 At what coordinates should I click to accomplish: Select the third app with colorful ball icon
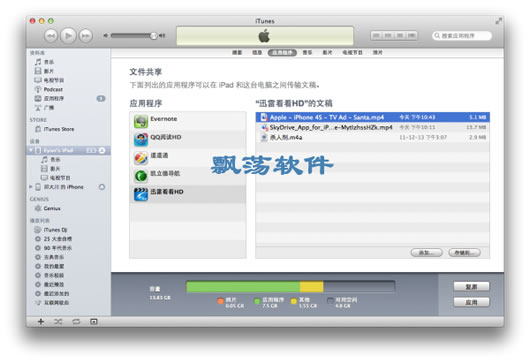click(188, 158)
